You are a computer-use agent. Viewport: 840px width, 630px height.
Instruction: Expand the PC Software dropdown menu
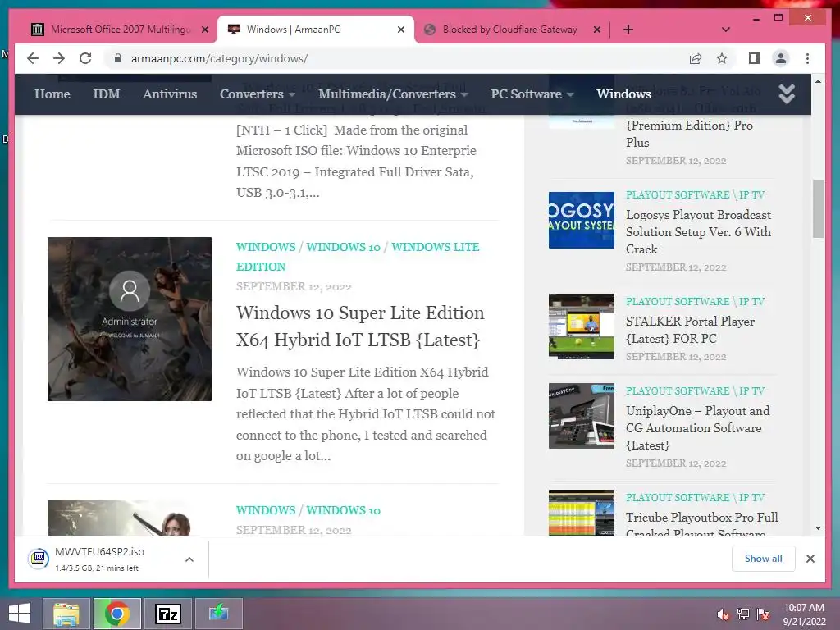[x=532, y=94]
